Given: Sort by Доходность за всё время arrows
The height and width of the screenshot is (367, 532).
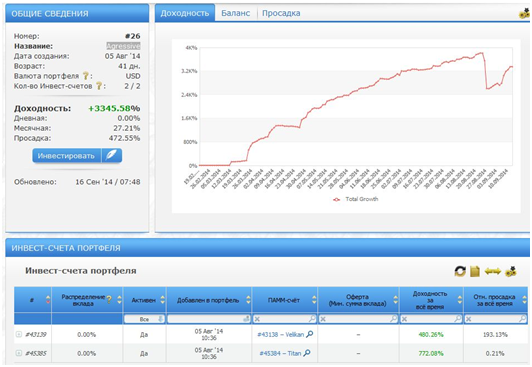Looking at the screenshot, I should coord(460,300).
